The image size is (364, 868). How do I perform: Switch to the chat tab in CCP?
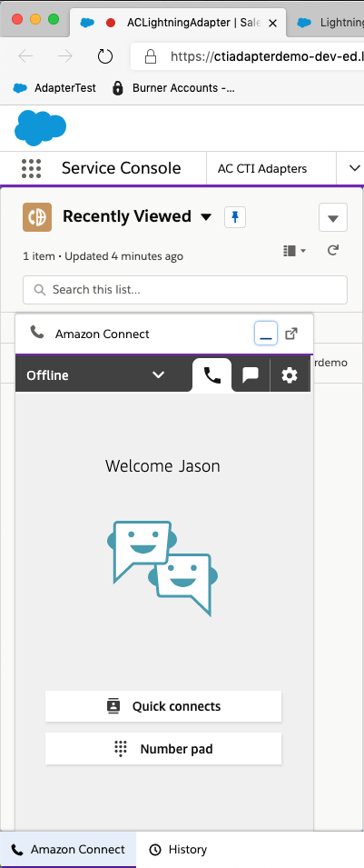click(x=251, y=375)
